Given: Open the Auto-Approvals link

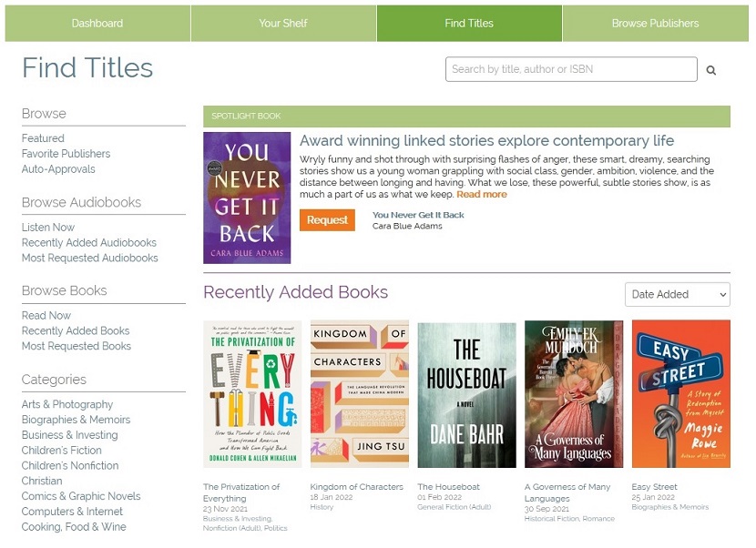Looking at the screenshot, I should click(58, 169).
